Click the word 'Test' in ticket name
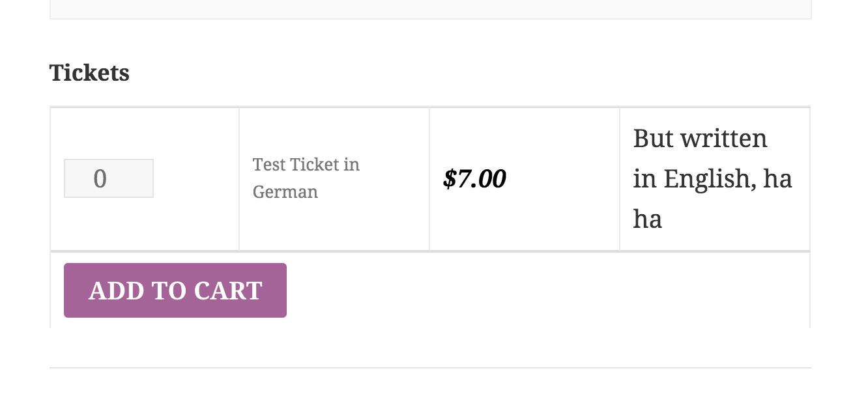The width and height of the screenshot is (868, 401). [x=269, y=165]
